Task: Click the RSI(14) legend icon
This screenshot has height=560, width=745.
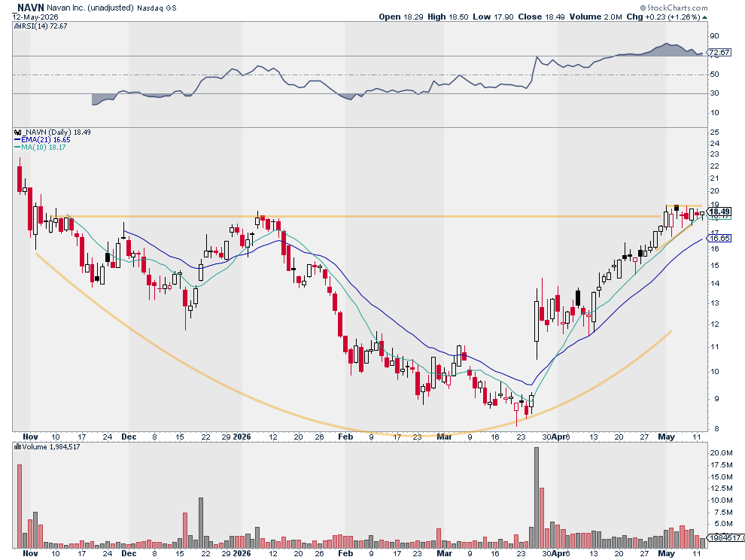Action: (17, 26)
